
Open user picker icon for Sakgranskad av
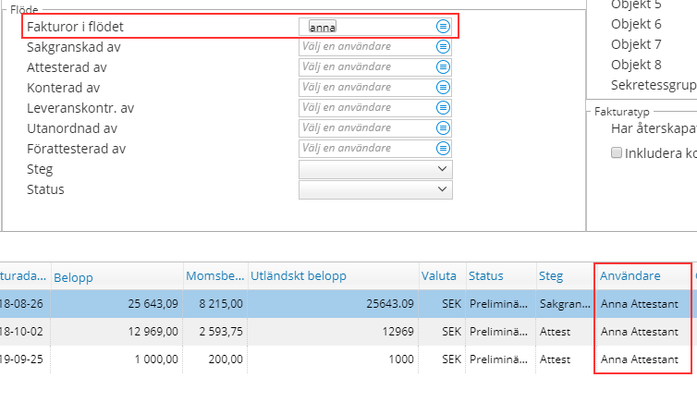443,47
